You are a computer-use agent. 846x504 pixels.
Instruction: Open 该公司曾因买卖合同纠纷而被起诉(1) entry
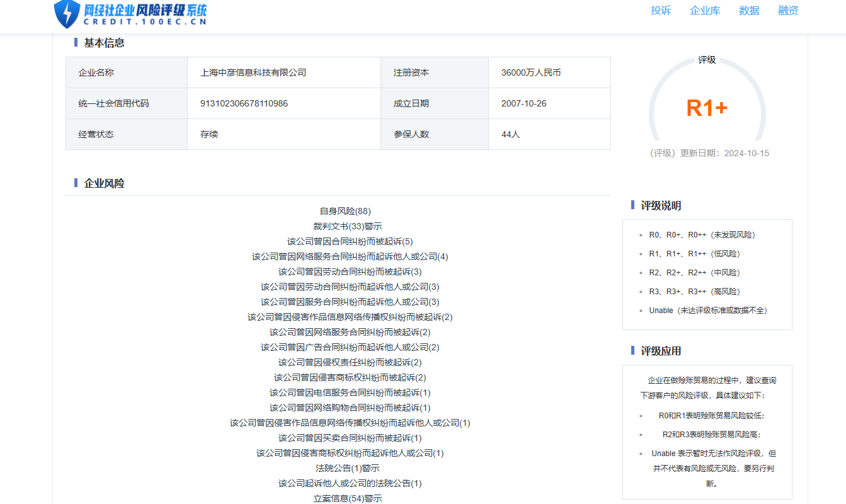[350, 438]
